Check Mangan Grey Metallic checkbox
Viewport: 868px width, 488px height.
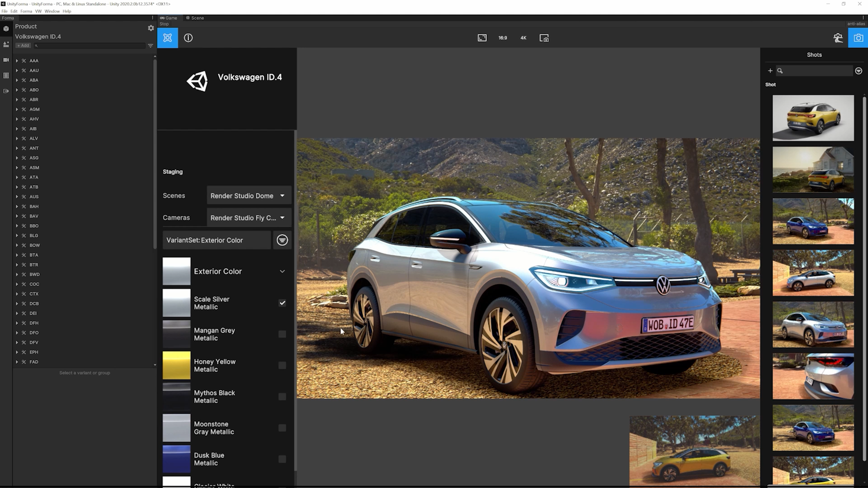click(282, 334)
